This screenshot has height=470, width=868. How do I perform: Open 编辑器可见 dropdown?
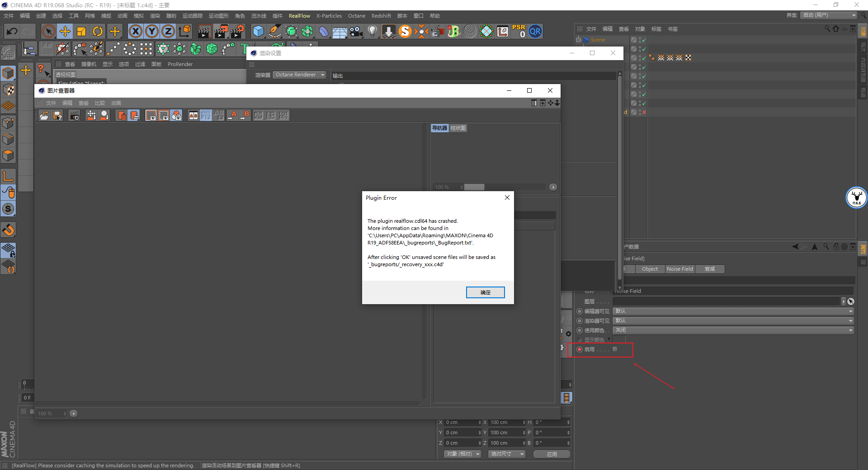(733, 311)
